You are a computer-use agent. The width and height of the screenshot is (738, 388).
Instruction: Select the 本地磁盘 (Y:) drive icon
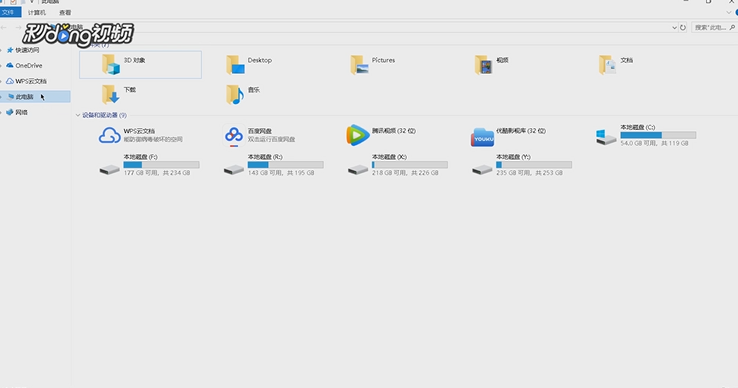pos(482,169)
